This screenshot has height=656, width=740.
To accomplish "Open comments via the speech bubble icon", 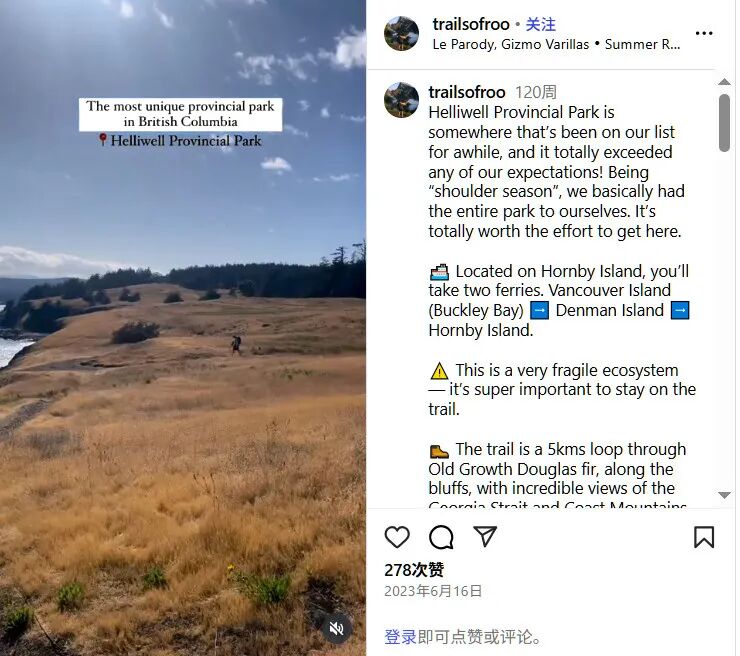I will coord(441,537).
